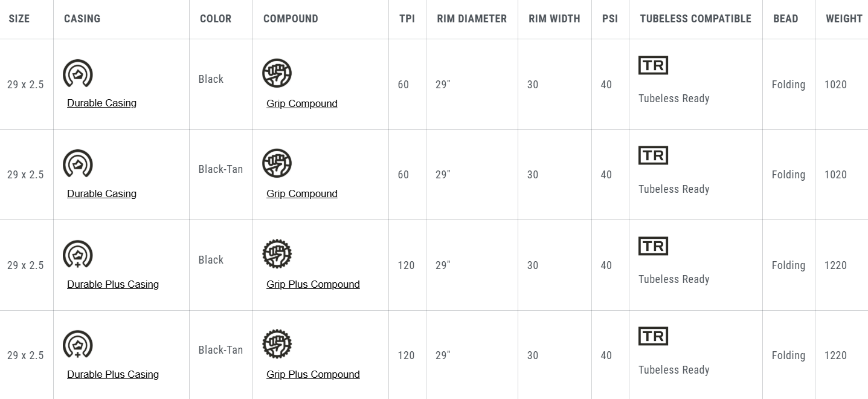868x399 pixels.
Task: Follow Grip Compound link in second row
Action: [x=302, y=193]
